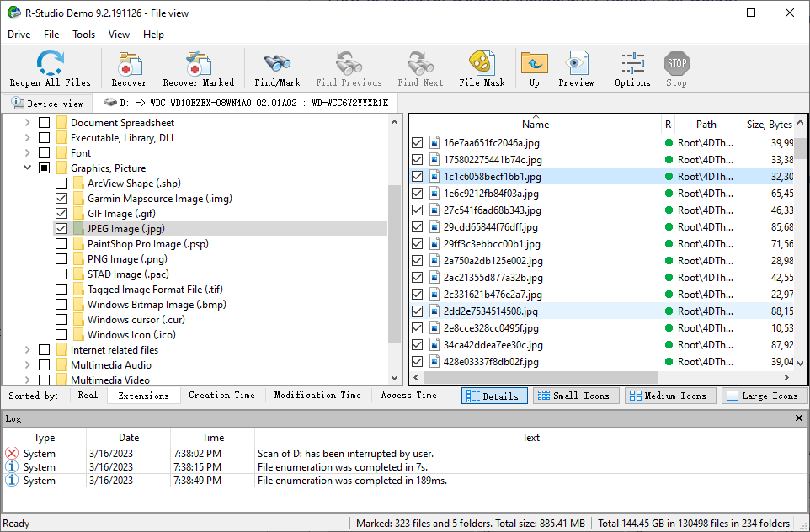Sort by Real
This screenshot has height=532, width=810.
[x=88, y=395]
